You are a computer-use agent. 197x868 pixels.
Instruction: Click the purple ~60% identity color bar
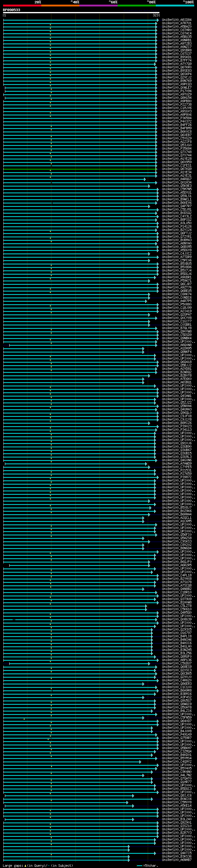tap(98, 6)
